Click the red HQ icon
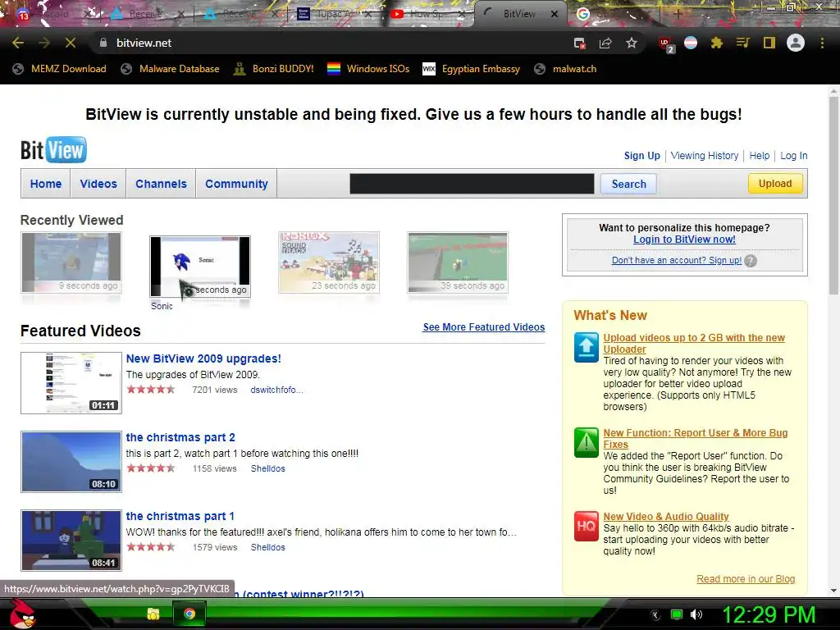 coord(586,526)
